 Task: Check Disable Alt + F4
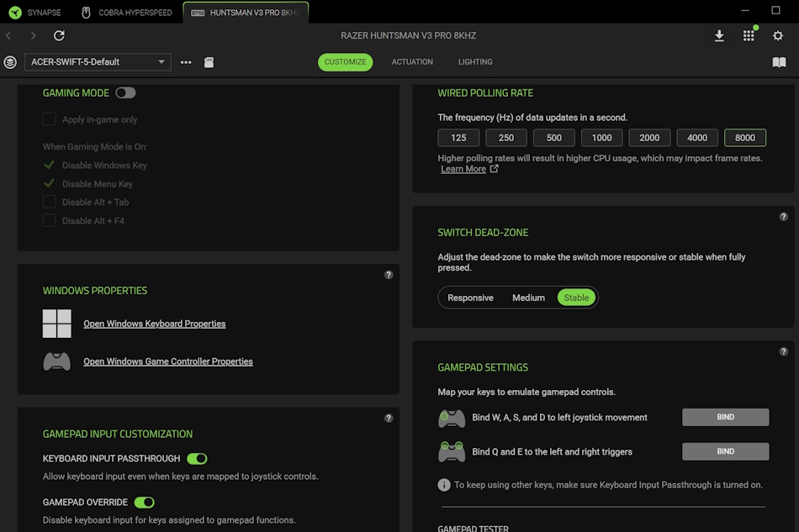point(50,220)
